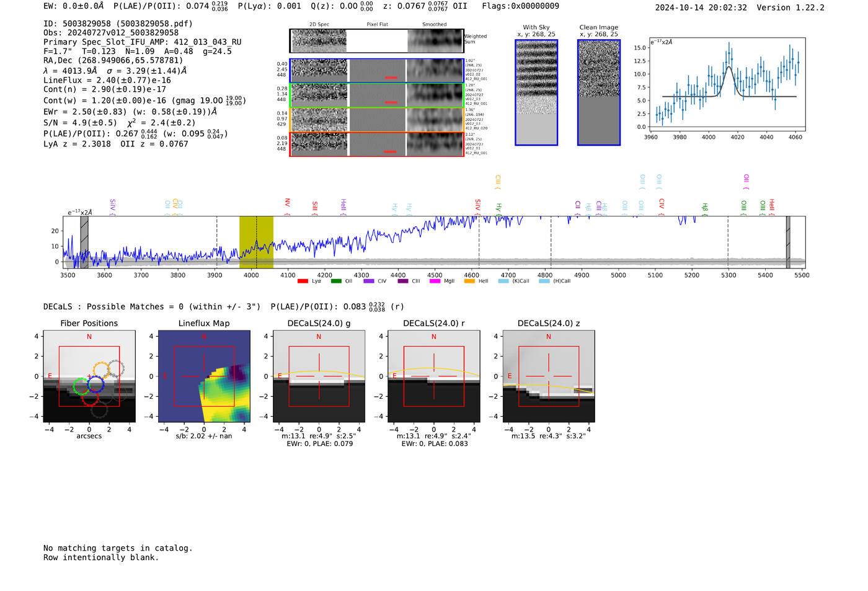The width and height of the screenshot is (868, 591).
Task: Click the s/b: 2.02 +/- nan label
Action: pos(204,436)
